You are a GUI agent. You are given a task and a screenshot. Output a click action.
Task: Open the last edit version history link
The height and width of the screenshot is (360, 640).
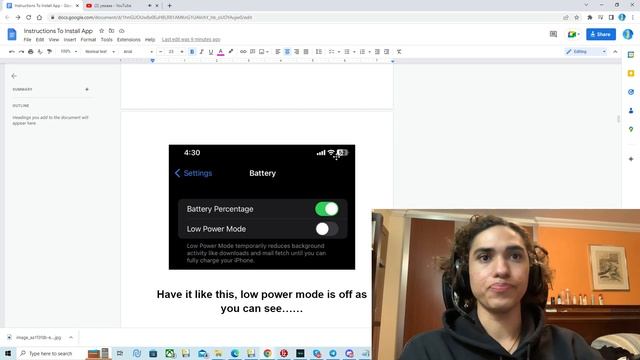pyautogui.click(x=191, y=40)
